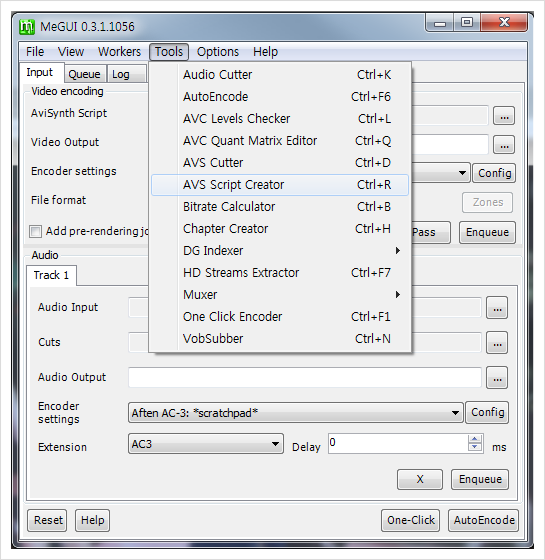The width and height of the screenshot is (545, 560).
Task: Browse for Audio Input file
Action: point(497,308)
